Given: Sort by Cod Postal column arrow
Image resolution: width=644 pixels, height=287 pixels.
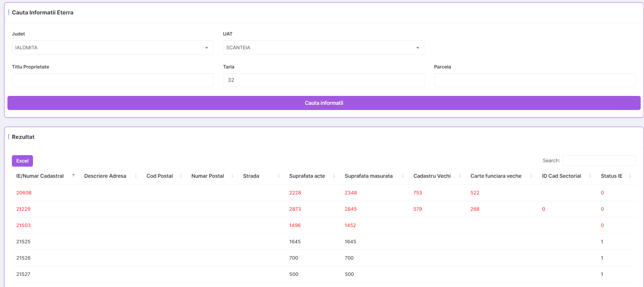Looking at the screenshot, I should [x=180, y=176].
